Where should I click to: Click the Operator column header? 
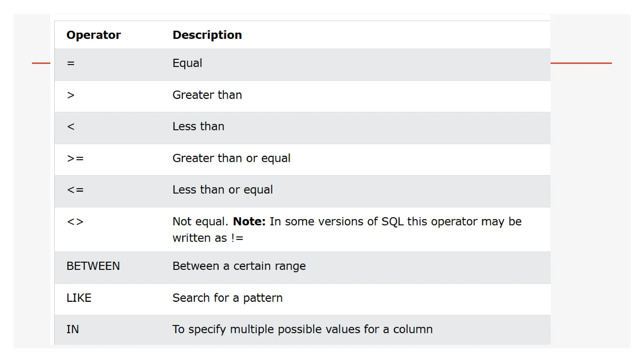[x=93, y=35]
